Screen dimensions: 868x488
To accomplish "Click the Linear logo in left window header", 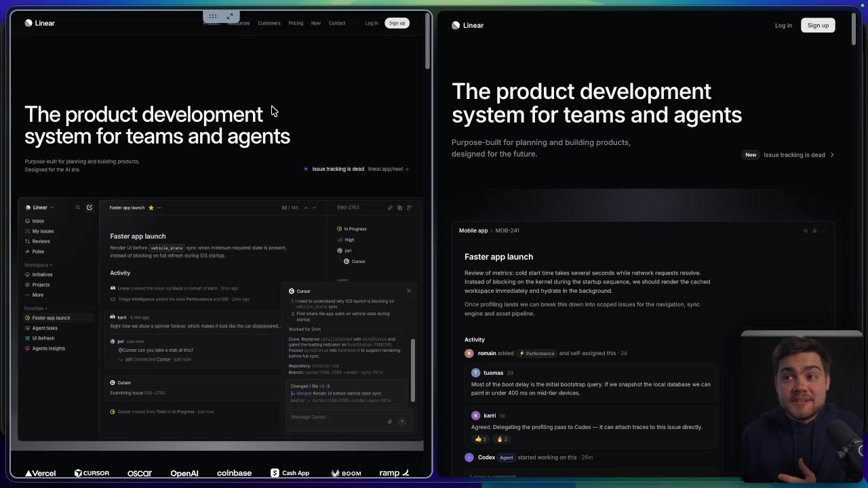I will pyautogui.click(x=39, y=23).
